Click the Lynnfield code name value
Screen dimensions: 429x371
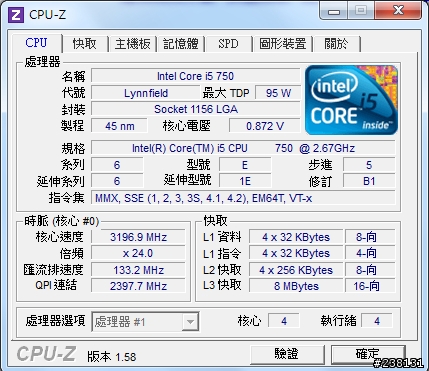point(146,93)
